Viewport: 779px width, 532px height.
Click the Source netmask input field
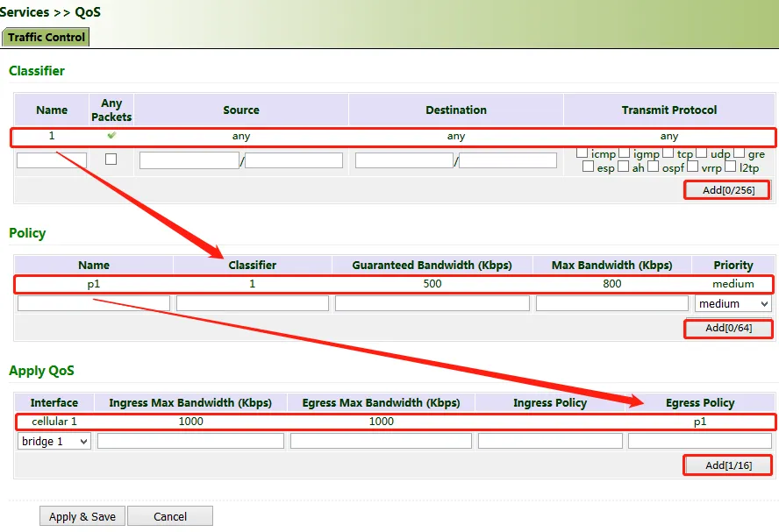(294, 160)
